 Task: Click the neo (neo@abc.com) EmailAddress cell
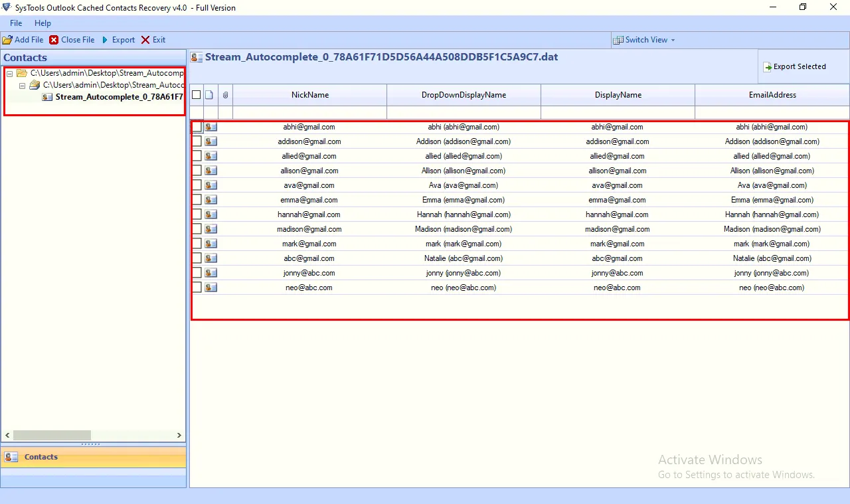(772, 288)
